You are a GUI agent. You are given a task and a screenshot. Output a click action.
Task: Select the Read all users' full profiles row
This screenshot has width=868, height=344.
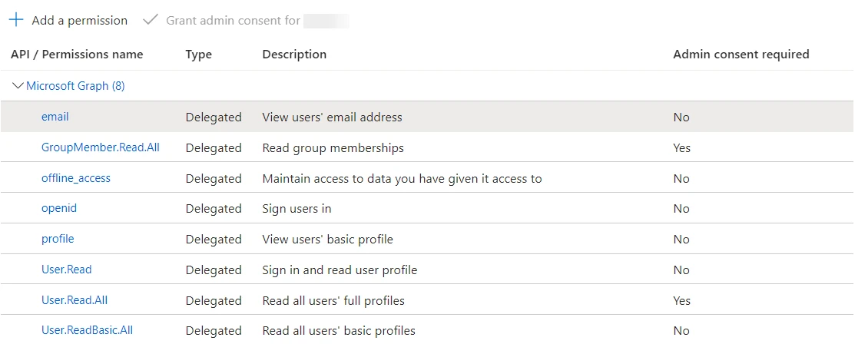(427, 299)
